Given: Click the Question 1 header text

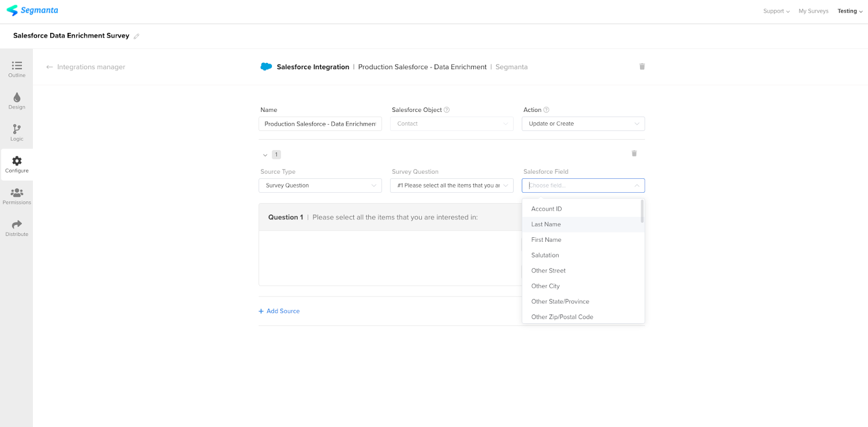Looking at the screenshot, I should [286, 218].
